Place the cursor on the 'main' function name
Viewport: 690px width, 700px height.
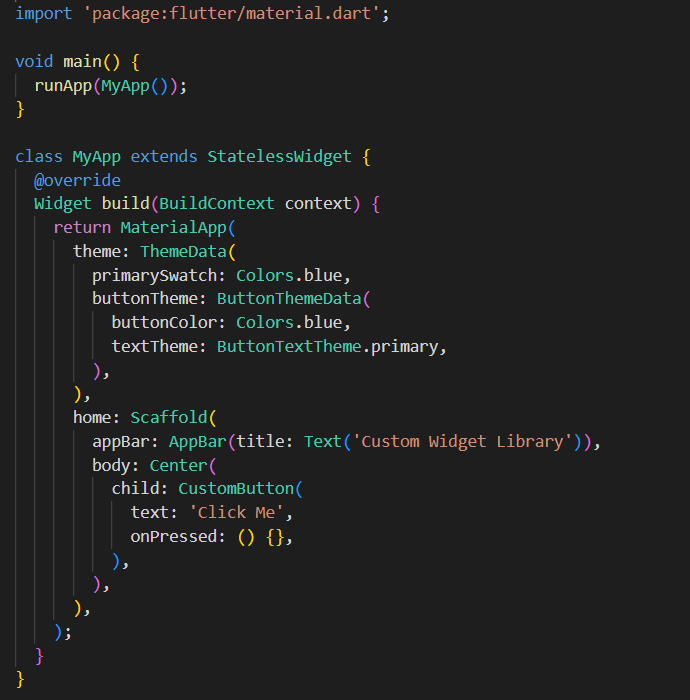pyautogui.click(x=83, y=62)
